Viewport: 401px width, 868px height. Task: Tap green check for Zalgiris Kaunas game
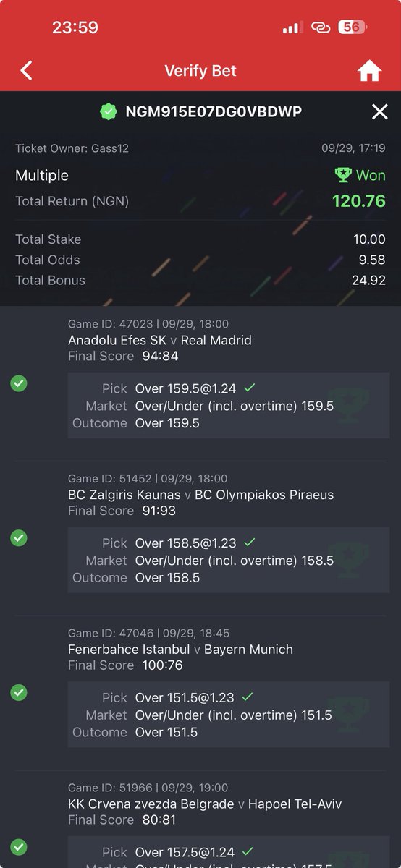point(19,538)
